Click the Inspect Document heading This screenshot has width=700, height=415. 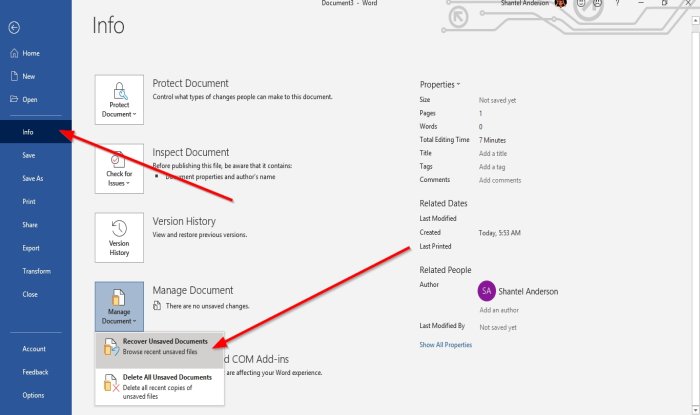[191, 152]
